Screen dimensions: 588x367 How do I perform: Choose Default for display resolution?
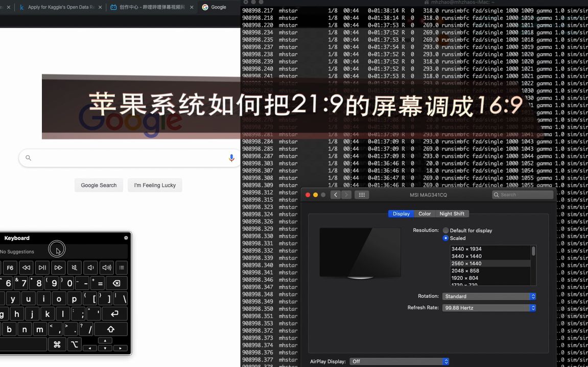[x=445, y=230]
